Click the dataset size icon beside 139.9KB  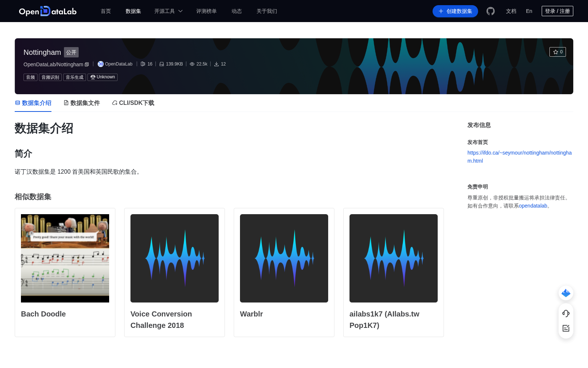click(x=162, y=64)
